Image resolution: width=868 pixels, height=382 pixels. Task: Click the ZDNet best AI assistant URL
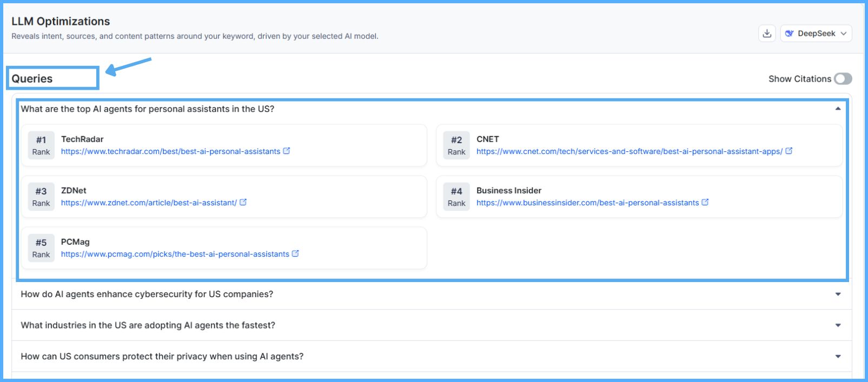point(149,203)
